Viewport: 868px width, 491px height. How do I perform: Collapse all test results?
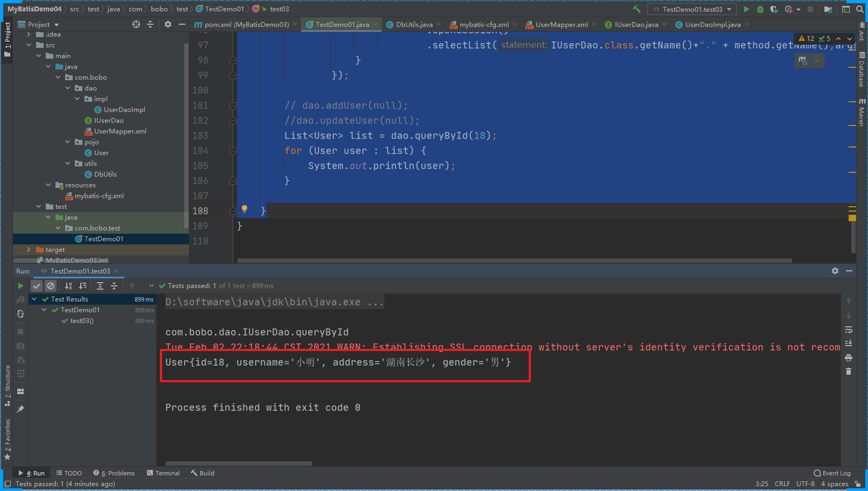point(114,286)
